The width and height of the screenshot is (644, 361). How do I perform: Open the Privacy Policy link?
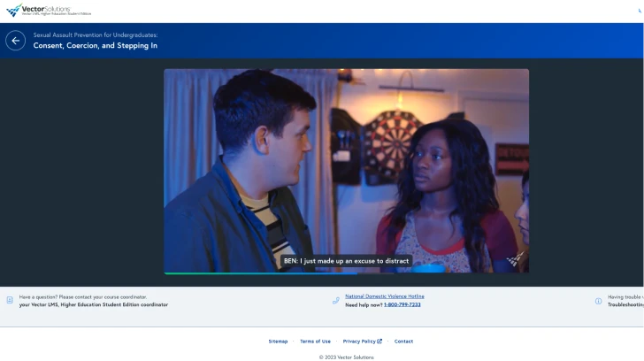[359, 341]
